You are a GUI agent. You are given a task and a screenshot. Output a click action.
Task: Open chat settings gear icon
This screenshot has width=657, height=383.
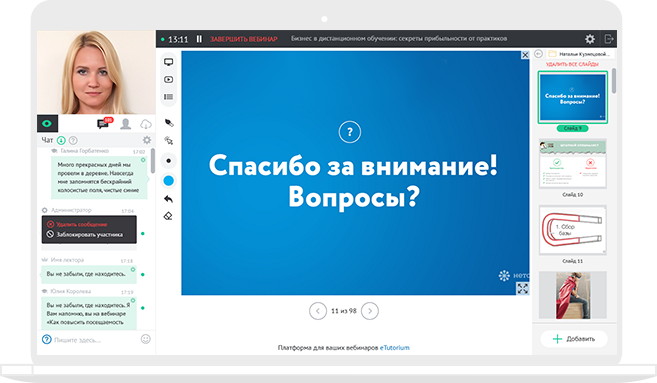[x=147, y=140]
